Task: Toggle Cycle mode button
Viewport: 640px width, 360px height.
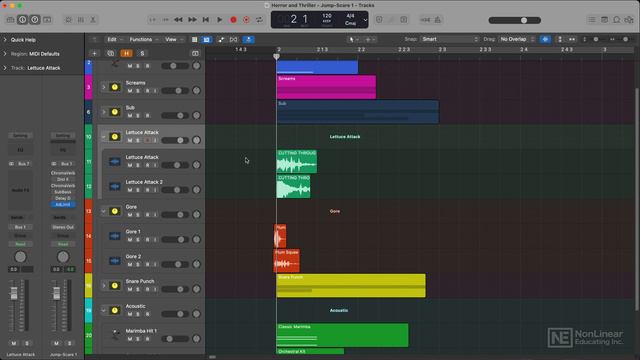Action: click(x=260, y=20)
